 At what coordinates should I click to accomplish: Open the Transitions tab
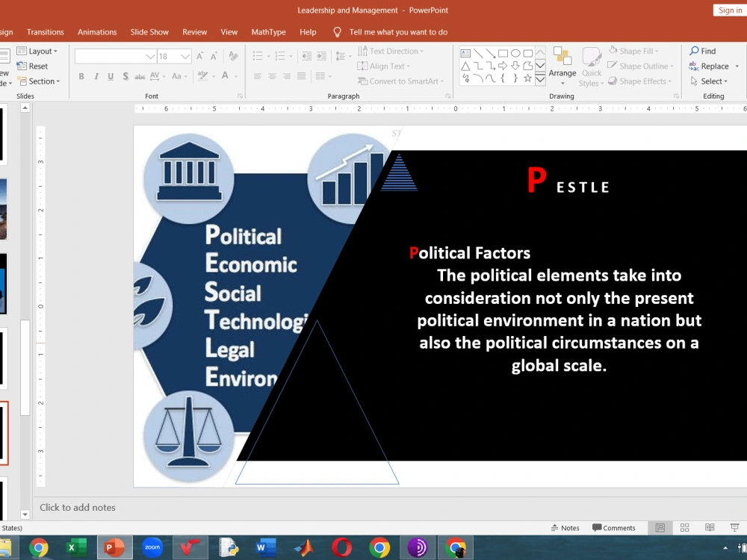(x=46, y=32)
